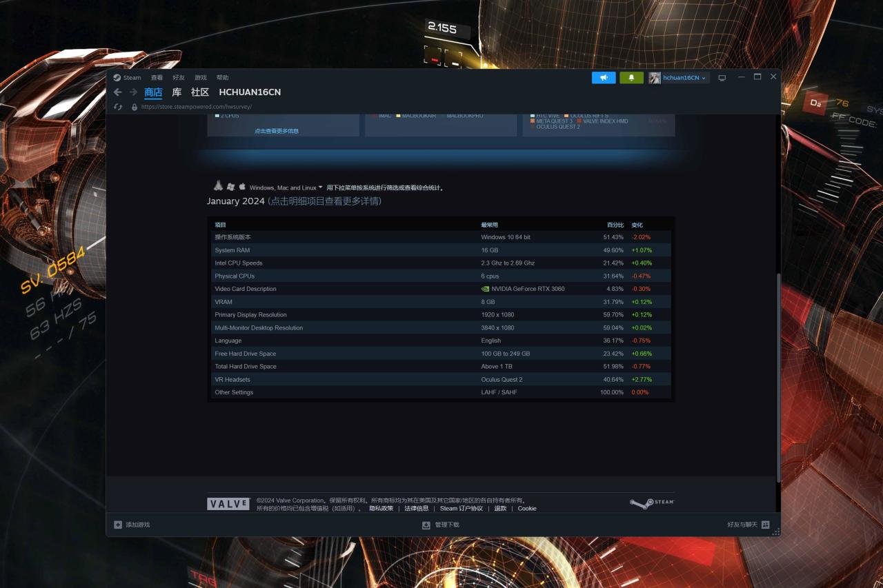Open the 法律信息 footer link
The width and height of the screenshot is (883, 588).
point(417,509)
